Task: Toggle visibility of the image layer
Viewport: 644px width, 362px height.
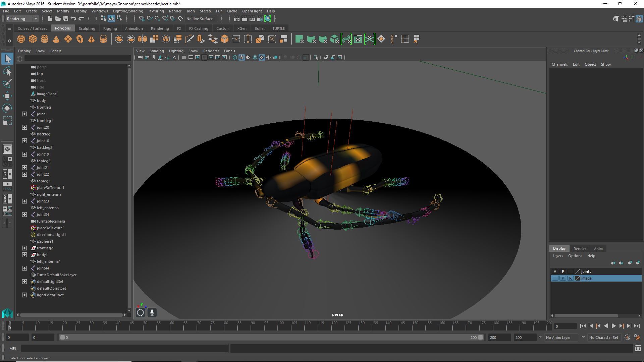Action: (x=555, y=278)
